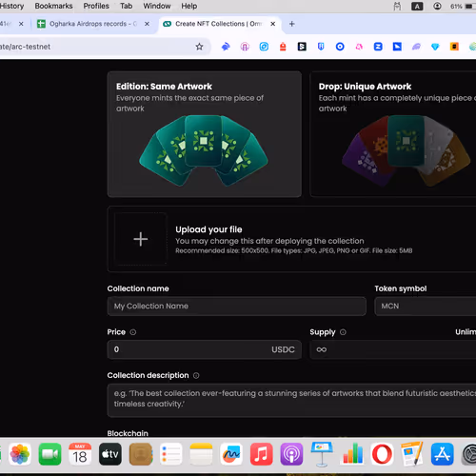Screen dimensions: 476x476
Task: Open Podcasts from the dock
Action: click(291, 454)
